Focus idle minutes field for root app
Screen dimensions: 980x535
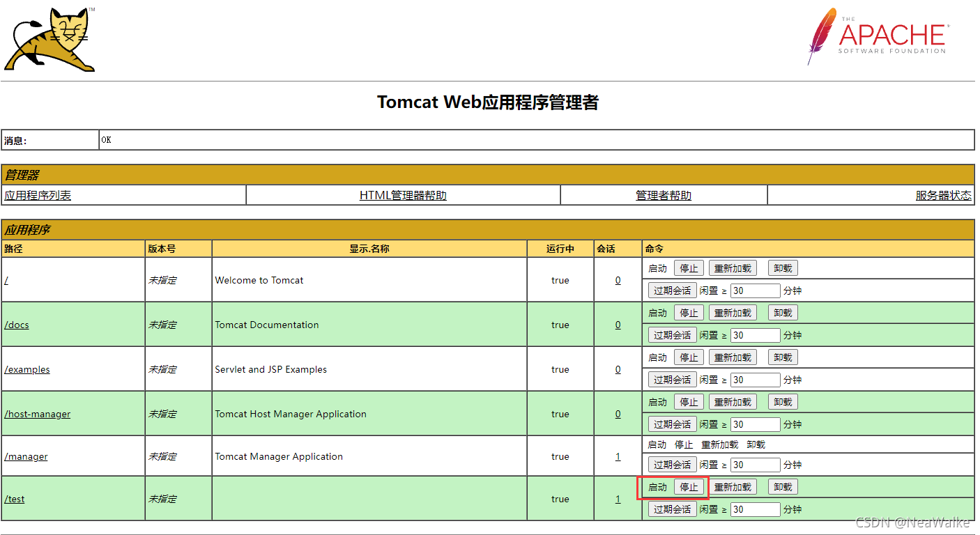[756, 290]
